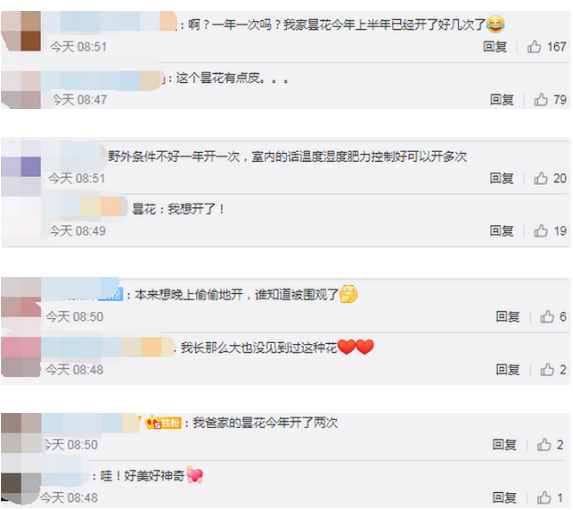This screenshot has height=510, width=573.
Task: Open the 铁粉 fan badge
Action: 163,423
